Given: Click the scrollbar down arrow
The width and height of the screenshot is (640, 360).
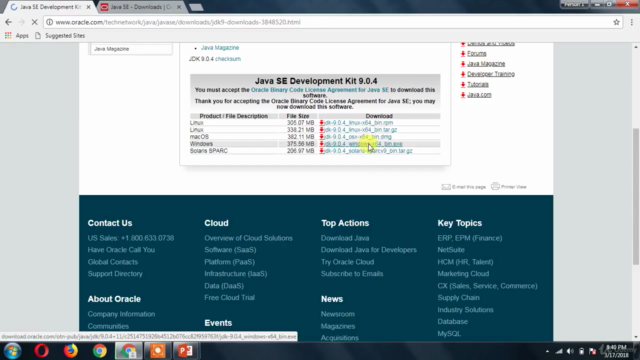Looking at the screenshot, I should [636, 337].
